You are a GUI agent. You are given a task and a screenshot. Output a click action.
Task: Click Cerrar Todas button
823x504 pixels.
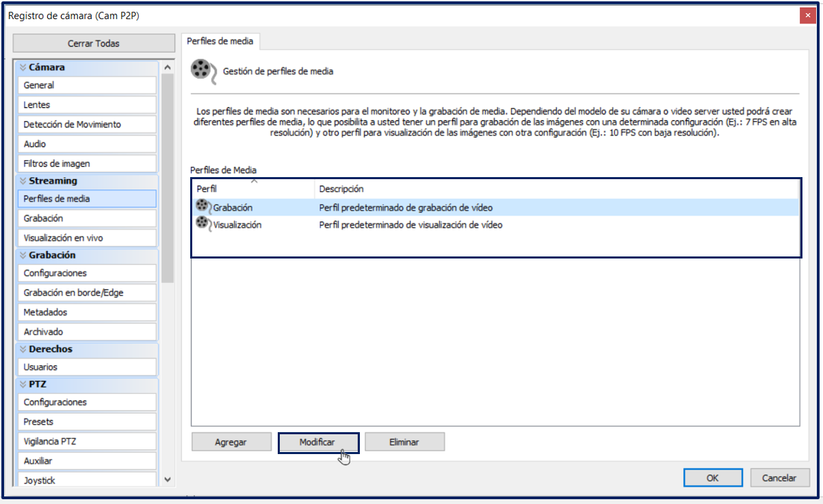[94, 43]
